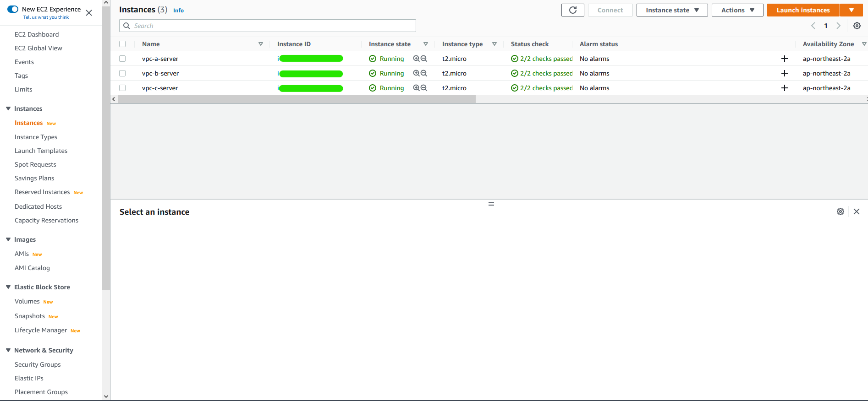The height and width of the screenshot is (401, 868).
Task: Focus the instance Search field
Action: 268,26
